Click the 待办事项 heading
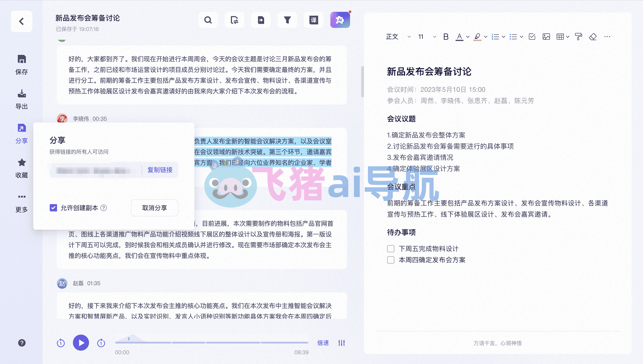643x364 pixels. coord(401,232)
